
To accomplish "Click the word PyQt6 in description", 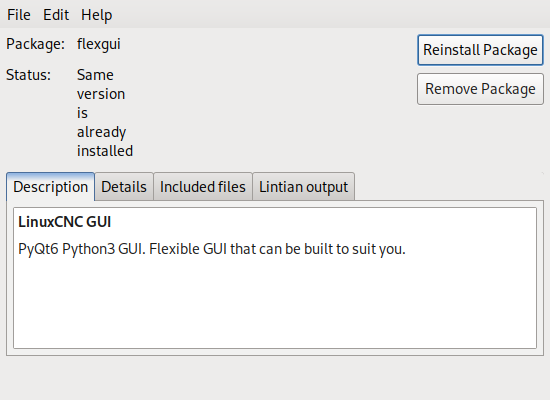I will tap(38, 249).
